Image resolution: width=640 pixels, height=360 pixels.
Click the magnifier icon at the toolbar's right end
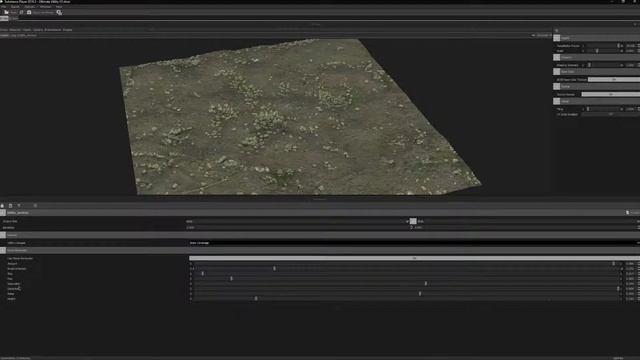pyautogui.click(x=59, y=13)
